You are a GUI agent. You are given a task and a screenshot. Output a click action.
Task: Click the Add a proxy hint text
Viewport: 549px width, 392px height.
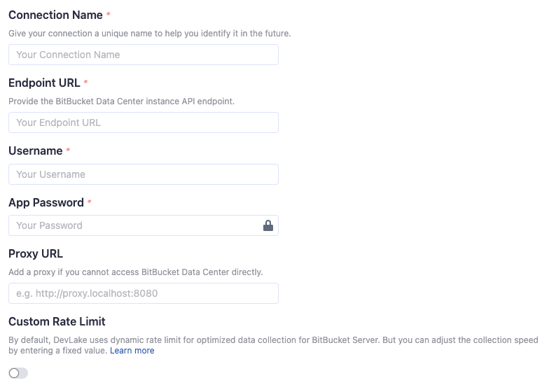pos(135,272)
